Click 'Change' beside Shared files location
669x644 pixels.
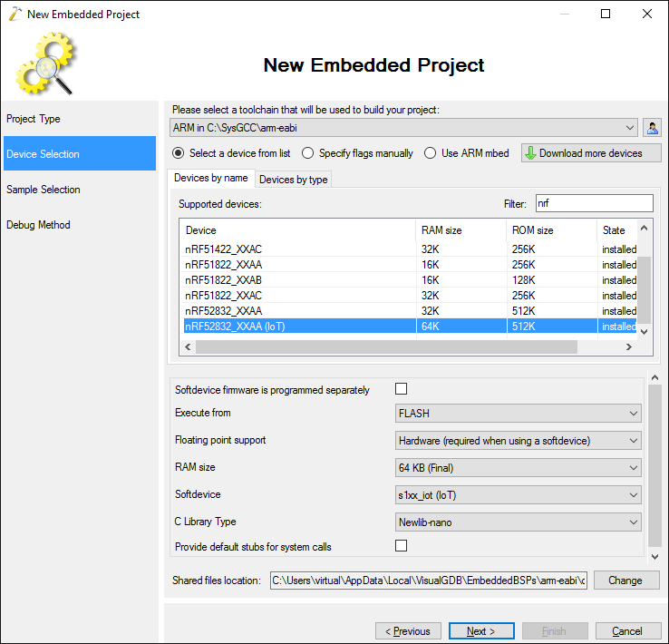coord(626,581)
